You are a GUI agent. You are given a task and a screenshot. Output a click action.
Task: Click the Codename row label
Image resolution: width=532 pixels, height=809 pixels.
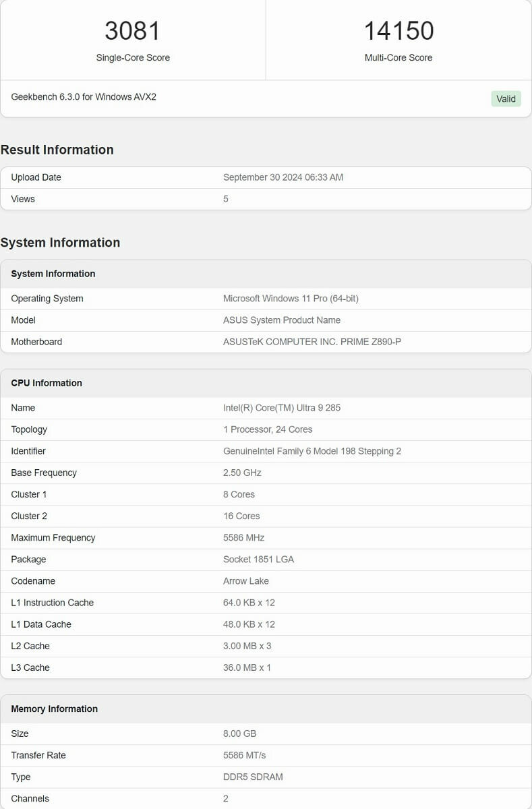33,580
